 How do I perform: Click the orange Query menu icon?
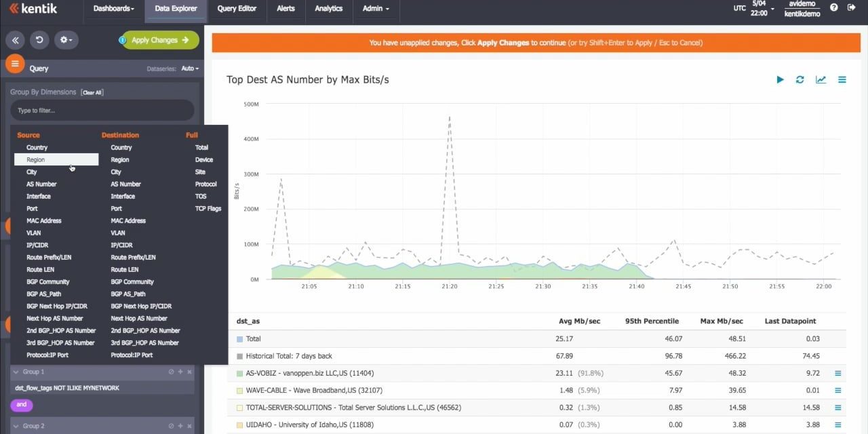[15, 64]
